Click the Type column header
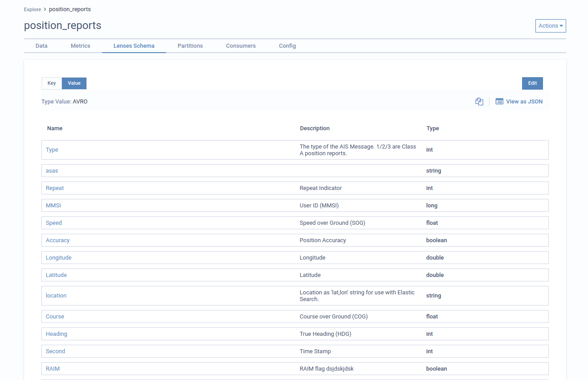 tap(433, 128)
